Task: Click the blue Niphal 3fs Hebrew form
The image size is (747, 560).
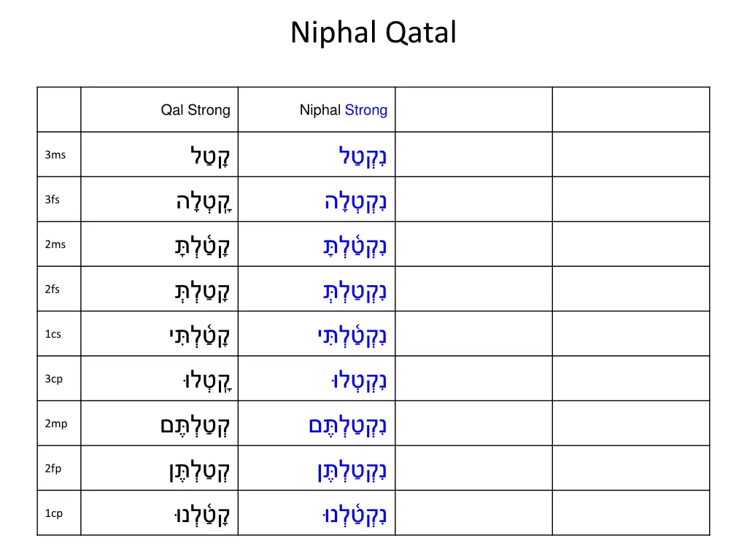Action: [355, 201]
